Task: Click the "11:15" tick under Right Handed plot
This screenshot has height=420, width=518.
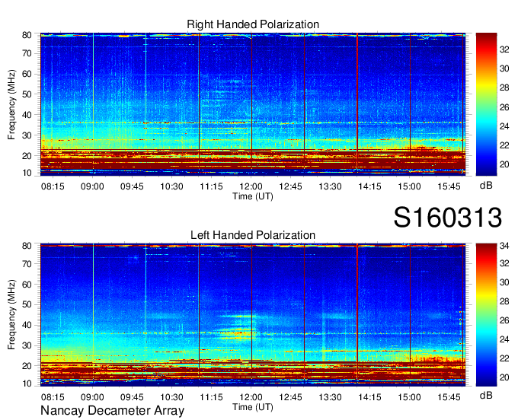Action: coord(211,186)
